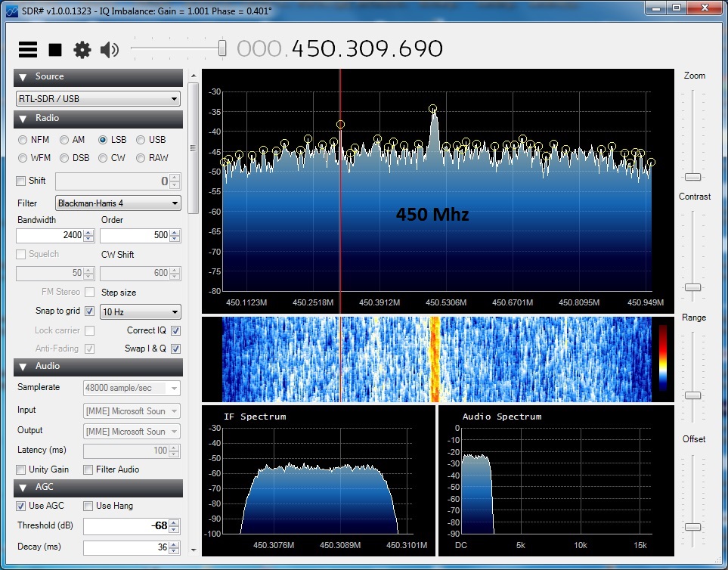728x570 pixels.
Task: Uncheck the Use AGC option
Action: pos(21,506)
